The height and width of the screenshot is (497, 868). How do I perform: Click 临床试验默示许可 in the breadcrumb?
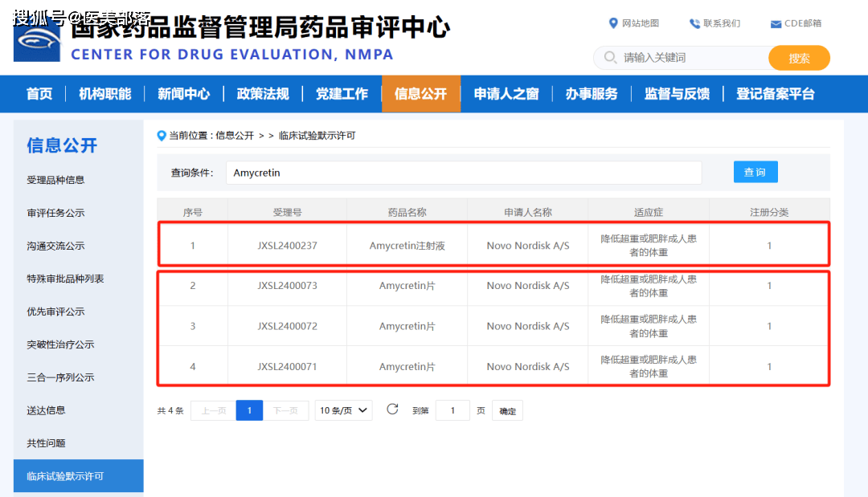point(317,136)
